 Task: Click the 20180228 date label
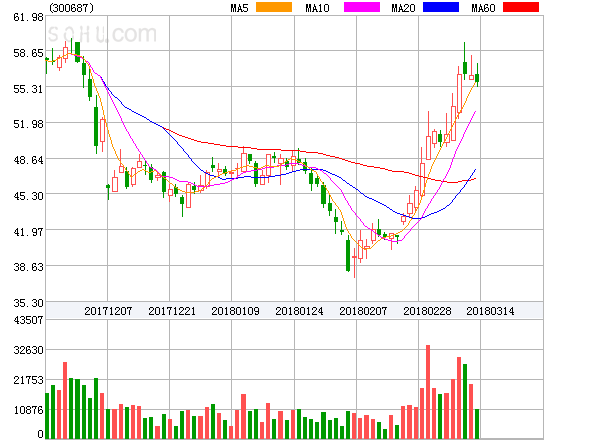coord(427,311)
